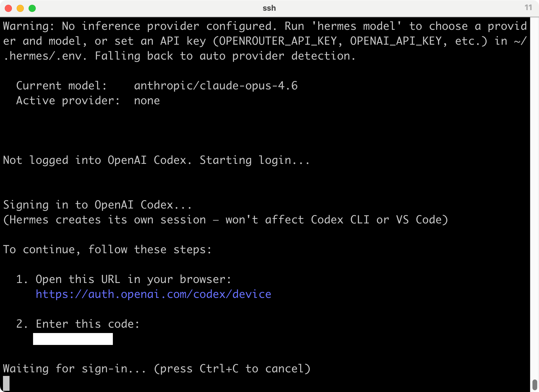The width and height of the screenshot is (539, 392).
Task: Click the red close window button
Action: pos(8,8)
